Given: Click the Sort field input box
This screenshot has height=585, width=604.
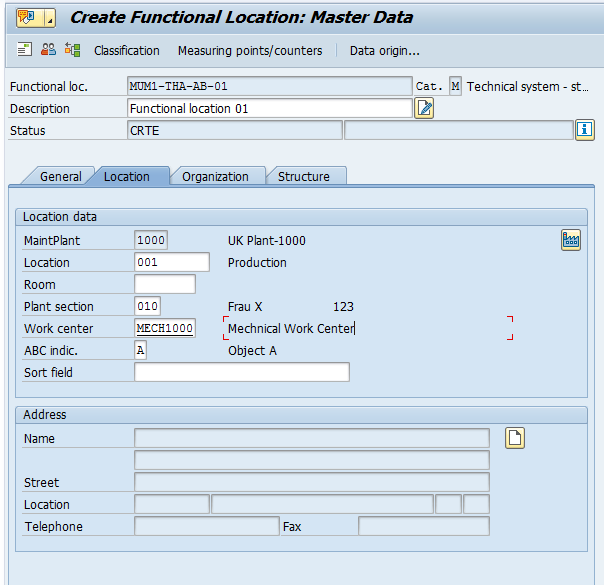Looking at the screenshot, I should (x=241, y=373).
